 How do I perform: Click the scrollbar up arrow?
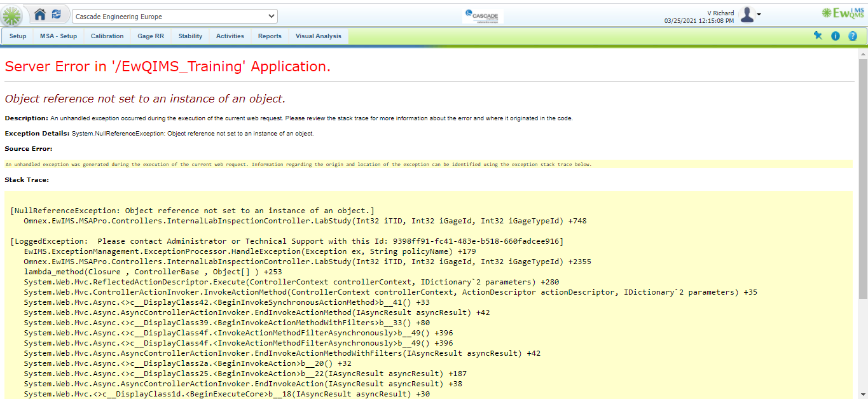(863, 55)
